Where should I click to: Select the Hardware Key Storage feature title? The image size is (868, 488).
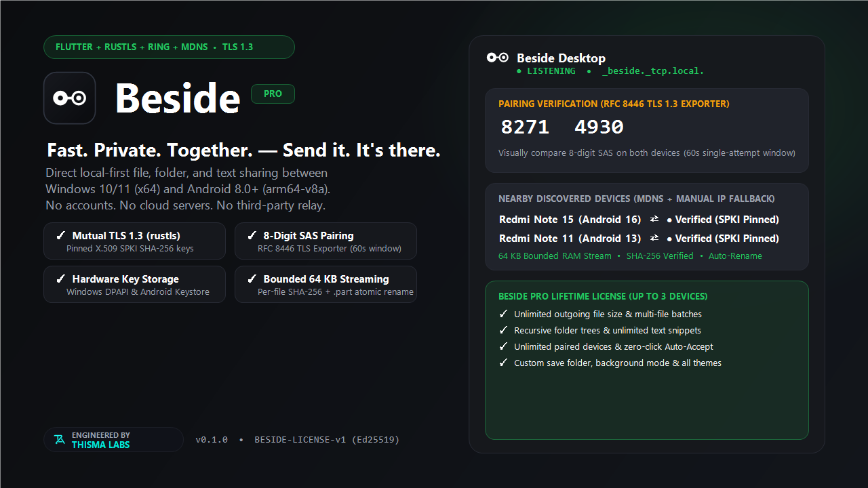tap(125, 279)
